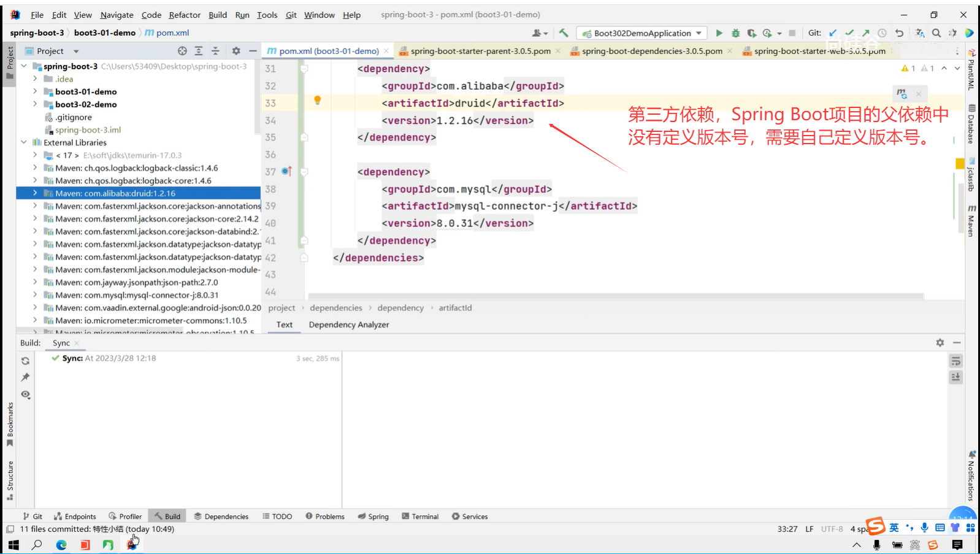Viewport: 980px width, 554px height.
Task: Expand Maven mysql-connector-j:8.0.31 library
Action: pyautogui.click(x=35, y=295)
